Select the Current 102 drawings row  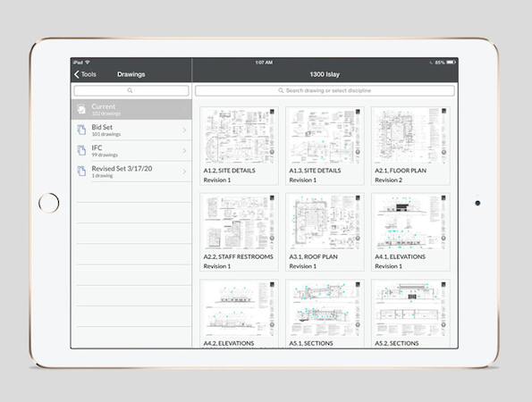click(131, 109)
